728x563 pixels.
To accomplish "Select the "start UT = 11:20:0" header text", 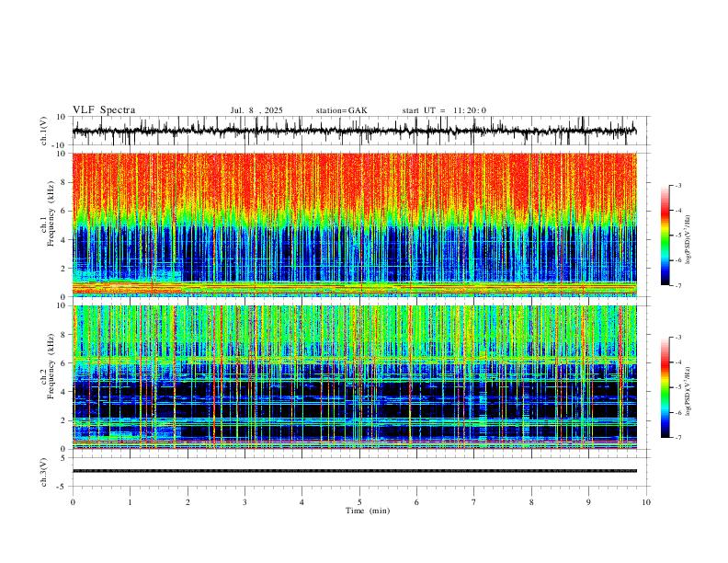I will coord(444,110).
